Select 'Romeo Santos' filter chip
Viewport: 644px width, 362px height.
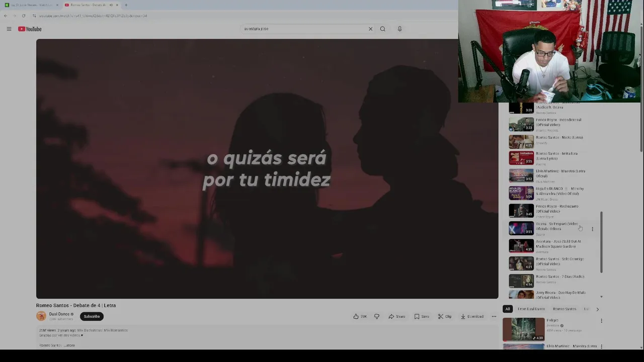565,309
